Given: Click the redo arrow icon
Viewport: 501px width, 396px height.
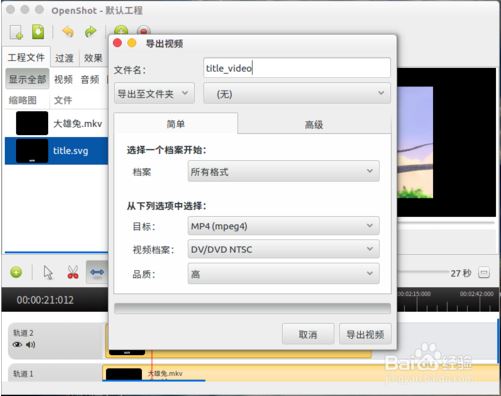Looking at the screenshot, I should click(x=91, y=32).
